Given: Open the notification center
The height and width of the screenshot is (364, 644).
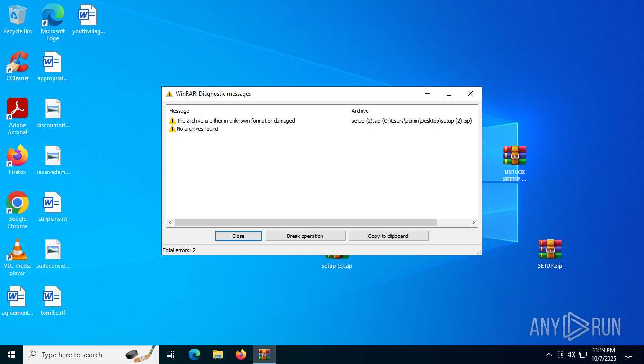Looking at the screenshot, I should point(628,355).
